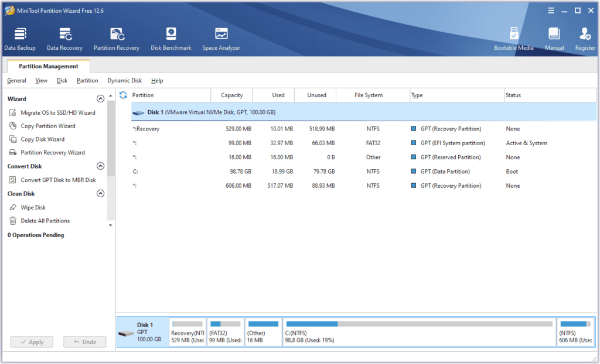This screenshot has width=600, height=364.
Task: Collapse the Clean Disk section
Action: tap(100, 194)
